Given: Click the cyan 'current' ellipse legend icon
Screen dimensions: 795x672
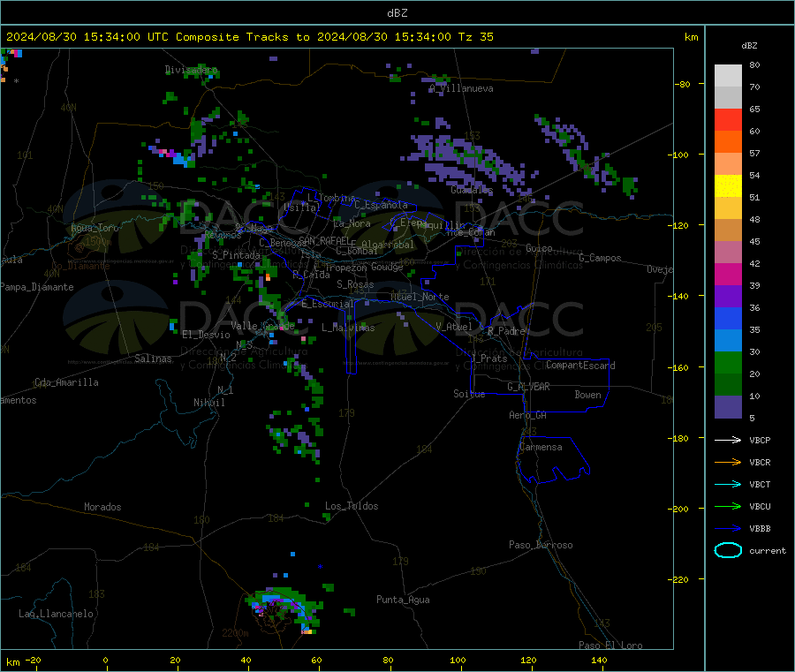Looking at the screenshot, I should (728, 550).
